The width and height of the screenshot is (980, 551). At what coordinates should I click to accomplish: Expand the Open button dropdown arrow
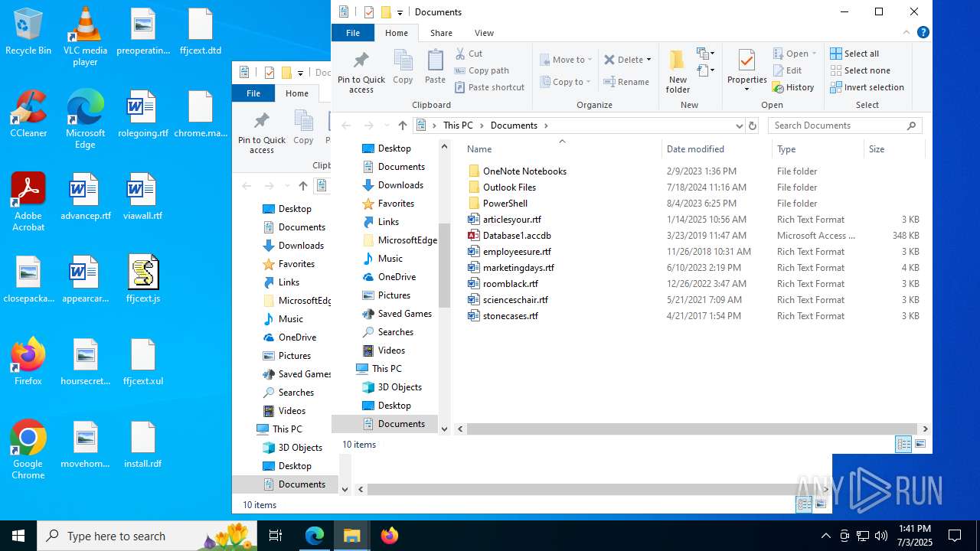coord(814,54)
